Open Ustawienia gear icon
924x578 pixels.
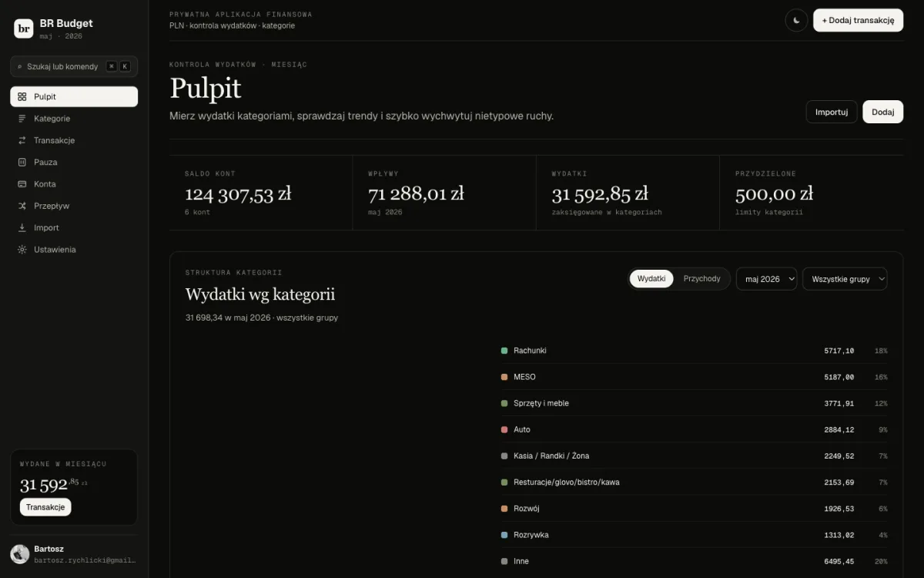coord(22,250)
